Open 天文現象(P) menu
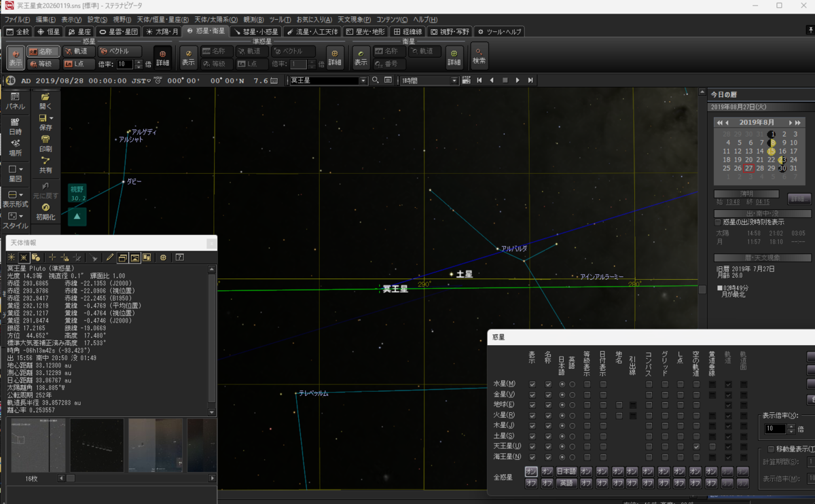Screen dimensions: 815x504 [x=354, y=20]
